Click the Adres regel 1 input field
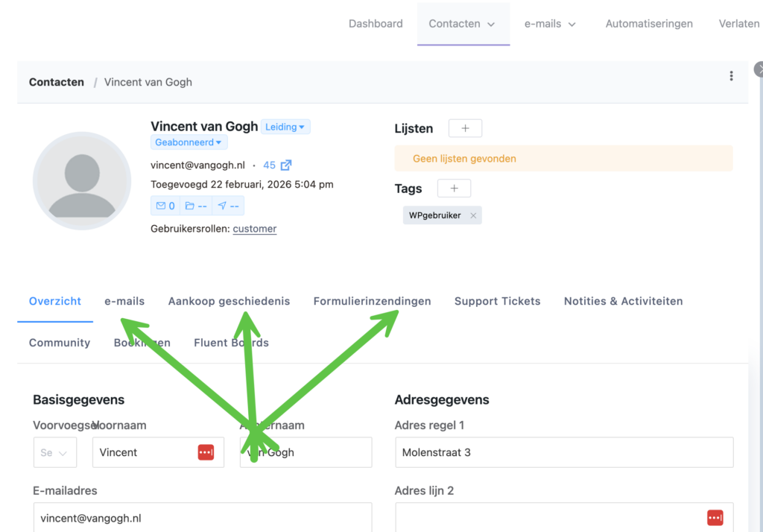This screenshot has height=532, width=763. [x=563, y=452]
